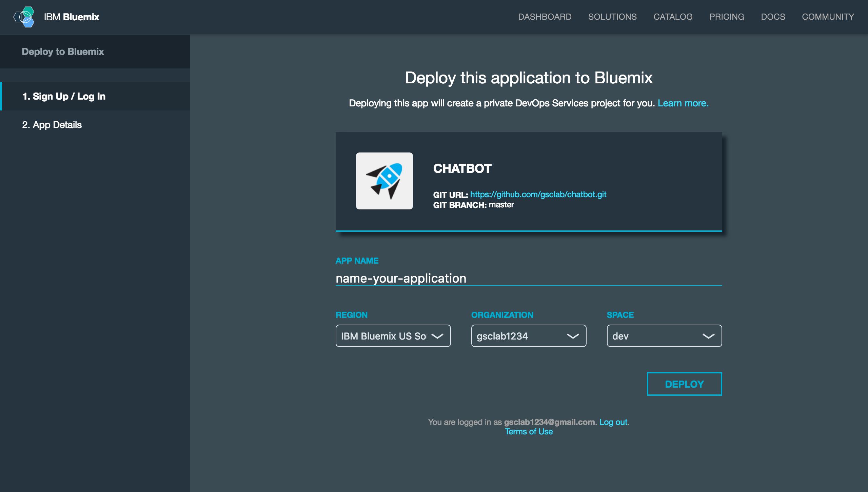The width and height of the screenshot is (868, 492).
Task: Open Docs from the top bar
Action: pos(773,17)
